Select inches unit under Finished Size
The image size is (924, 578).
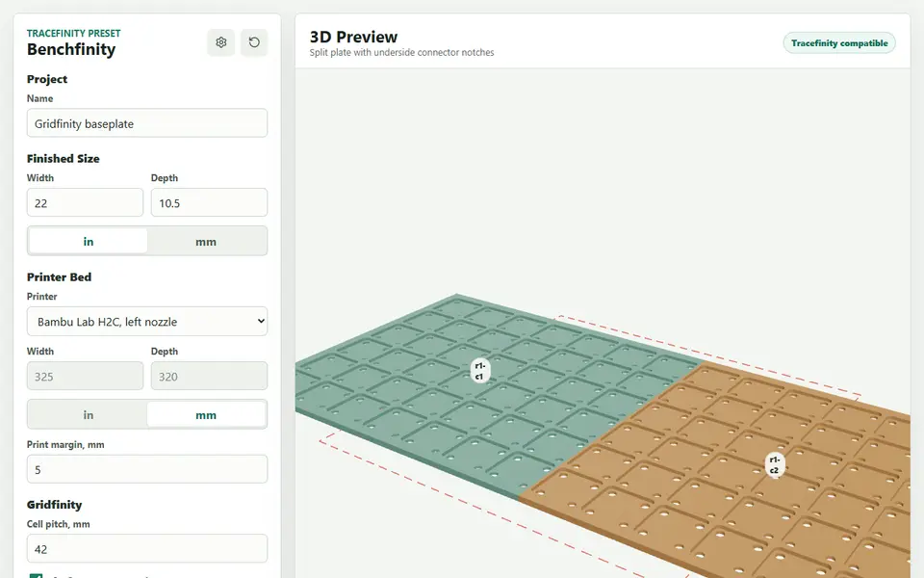pyautogui.click(x=89, y=241)
